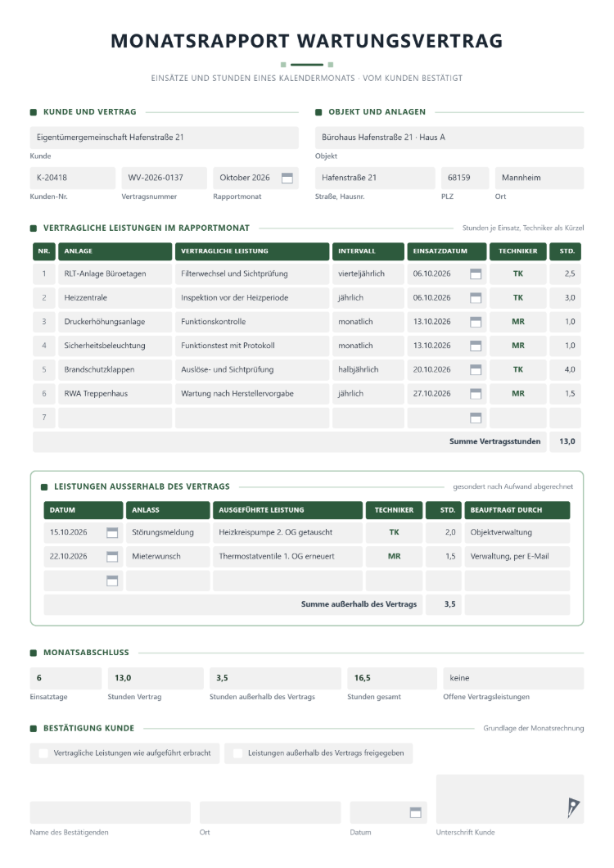Click interval cell halbjährlich
Image resolution: width=614 pixels, height=868 pixels.
(368, 370)
